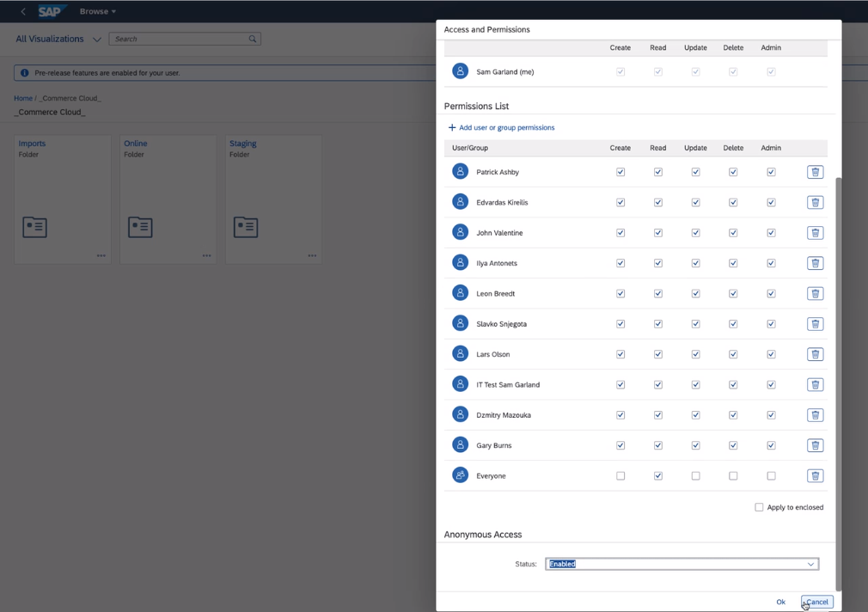Click the Ok button

click(x=780, y=602)
